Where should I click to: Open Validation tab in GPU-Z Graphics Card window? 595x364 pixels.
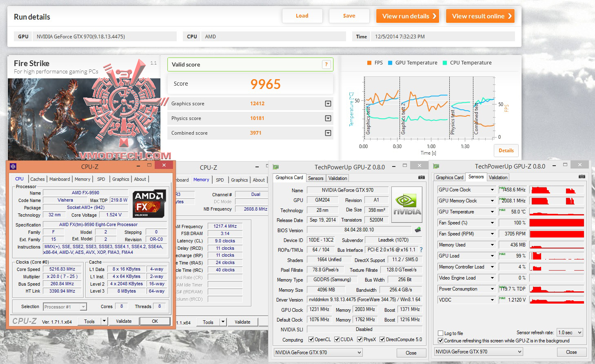click(338, 178)
